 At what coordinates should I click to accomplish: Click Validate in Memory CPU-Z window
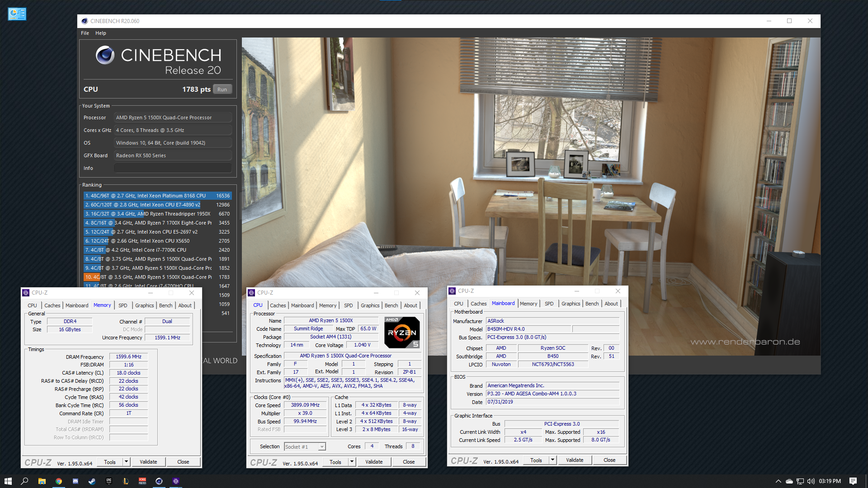point(148,462)
